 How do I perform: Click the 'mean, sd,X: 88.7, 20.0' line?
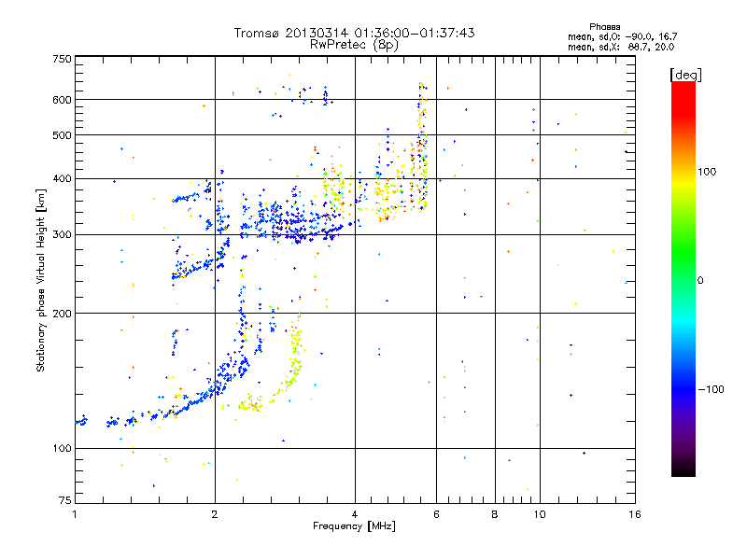(621, 47)
